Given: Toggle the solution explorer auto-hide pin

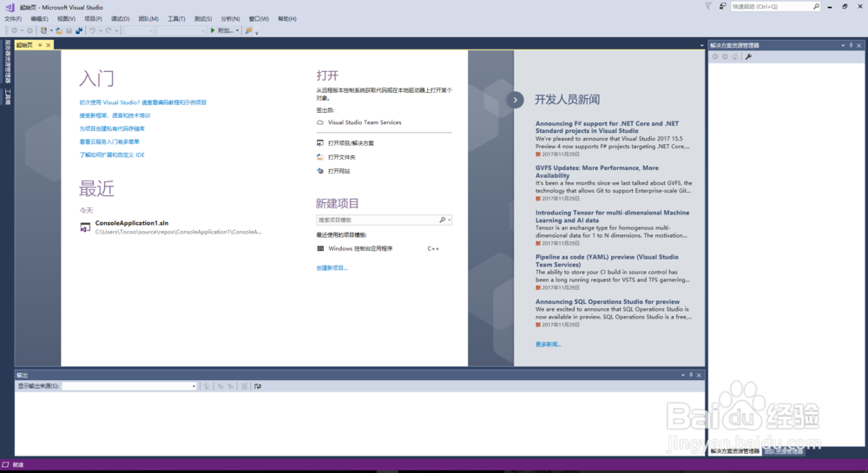Looking at the screenshot, I should point(851,45).
